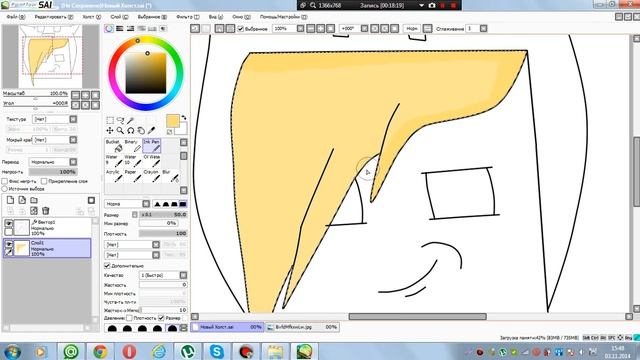Open the Windows Start button

tap(12, 351)
